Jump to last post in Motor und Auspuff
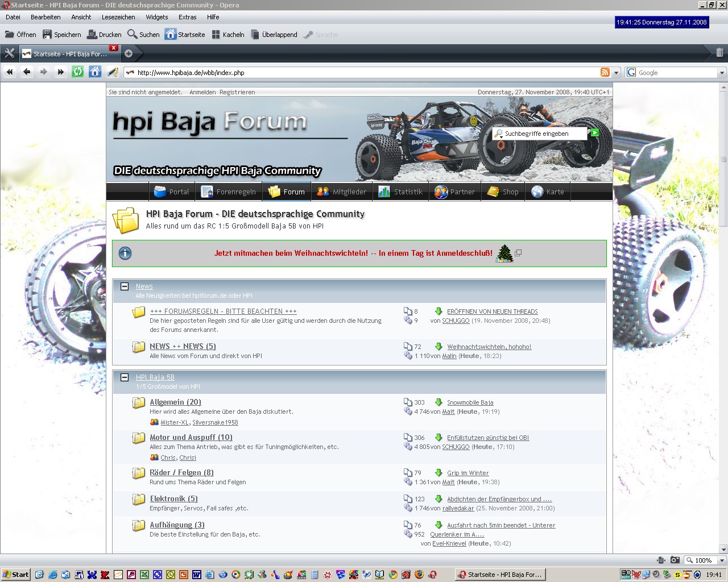Image resolution: width=728 pixels, height=582 pixels. pos(439,438)
